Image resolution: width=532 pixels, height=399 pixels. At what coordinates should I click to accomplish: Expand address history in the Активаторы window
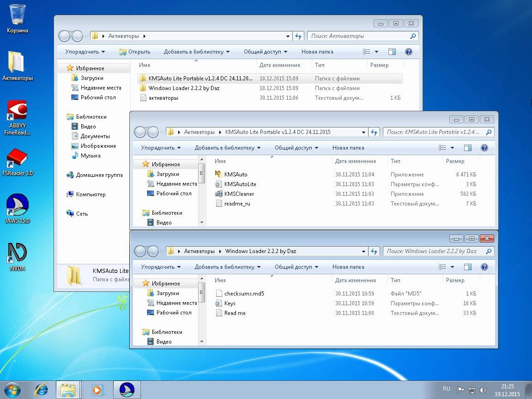(x=288, y=36)
